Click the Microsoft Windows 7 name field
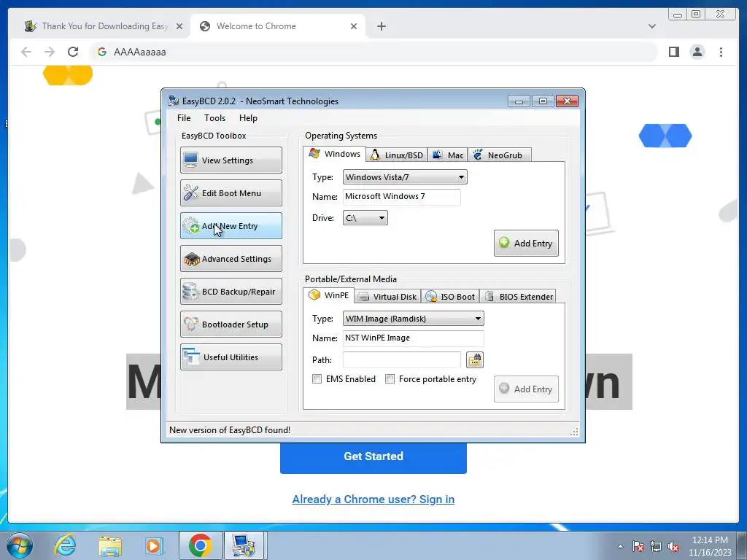747x560 pixels. coord(402,197)
